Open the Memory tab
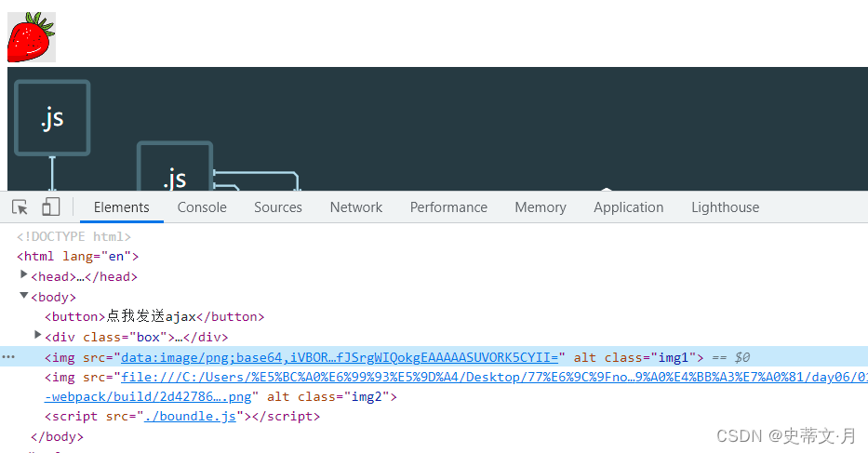The image size is (868, 453). pyautogui.click(x=541, y=207)
